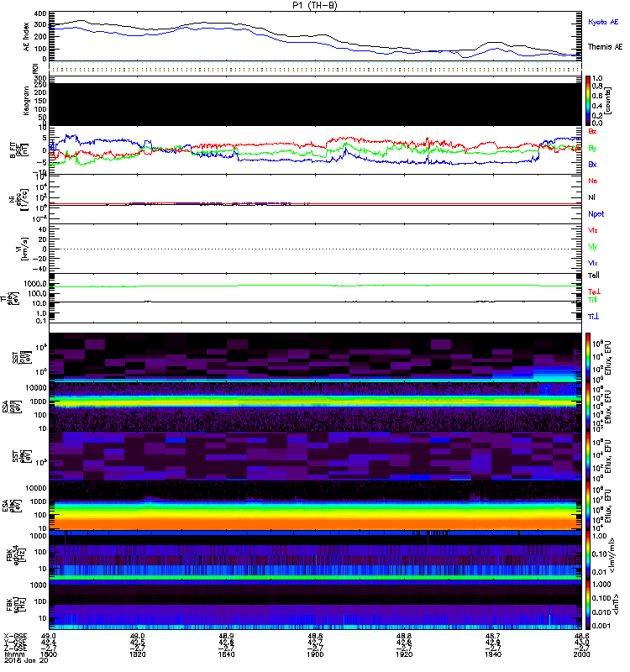The width and height of the screenshot is (630, 672).
Task: Click the '1820' time tick label
Action: [138, 654]
